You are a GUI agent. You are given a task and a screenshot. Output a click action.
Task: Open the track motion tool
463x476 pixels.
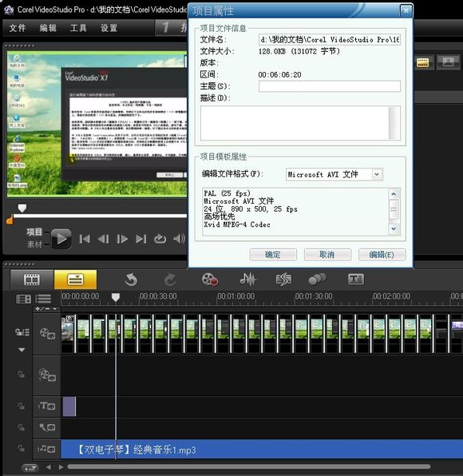317,279
